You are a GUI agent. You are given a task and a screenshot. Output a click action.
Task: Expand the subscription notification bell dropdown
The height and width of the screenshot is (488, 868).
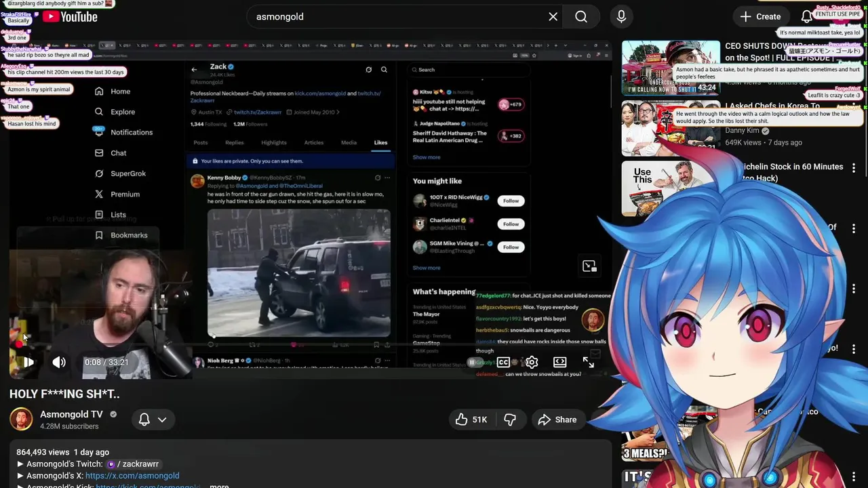coord(153,420)
